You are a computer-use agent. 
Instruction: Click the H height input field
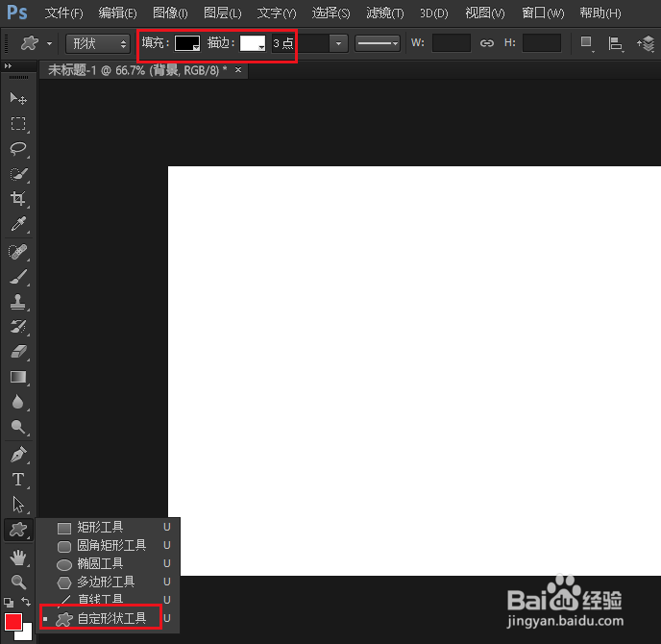[542, 43]
